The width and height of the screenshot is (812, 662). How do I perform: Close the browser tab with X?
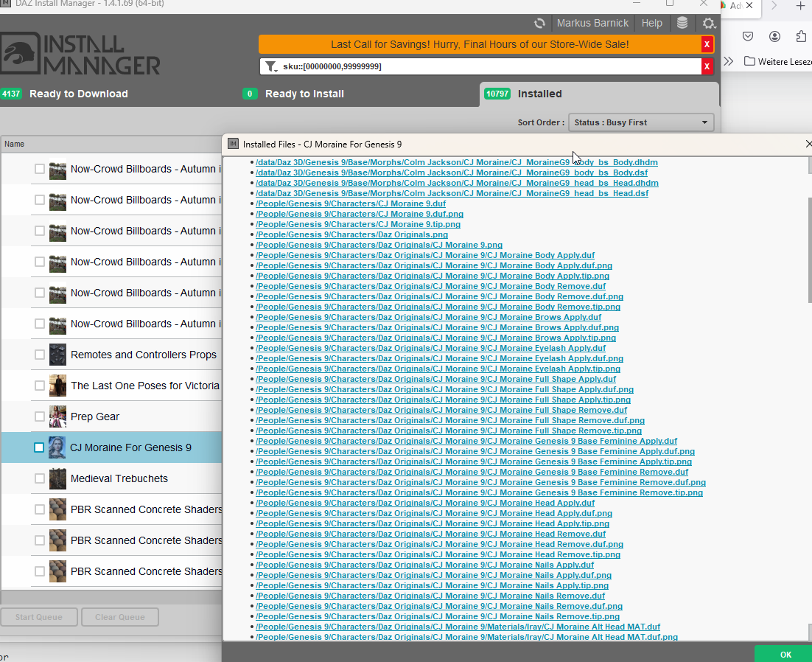pyautogui.click(x=749, y=5)
